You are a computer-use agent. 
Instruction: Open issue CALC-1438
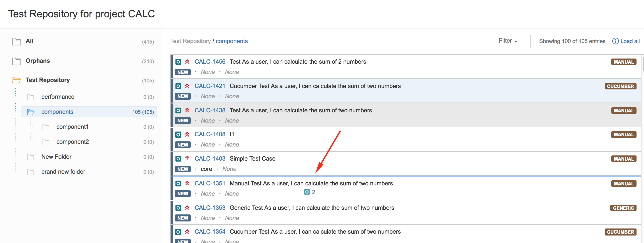[x=210, y=110]
